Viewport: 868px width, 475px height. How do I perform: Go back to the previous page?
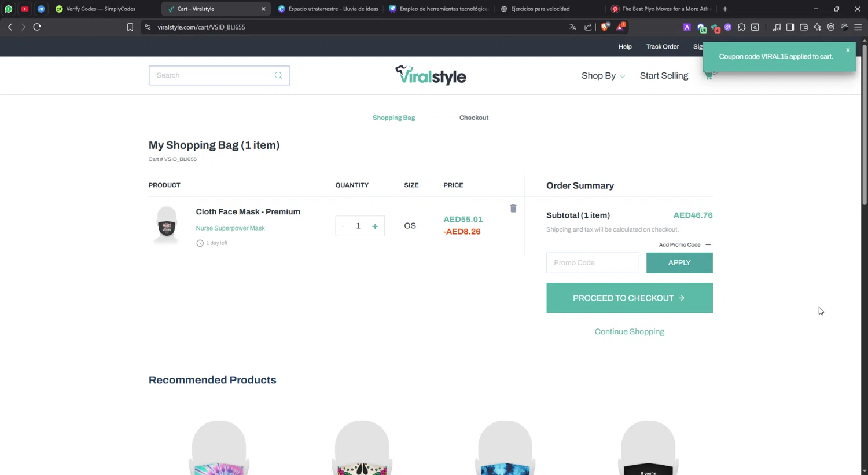[x=10, y=27]
